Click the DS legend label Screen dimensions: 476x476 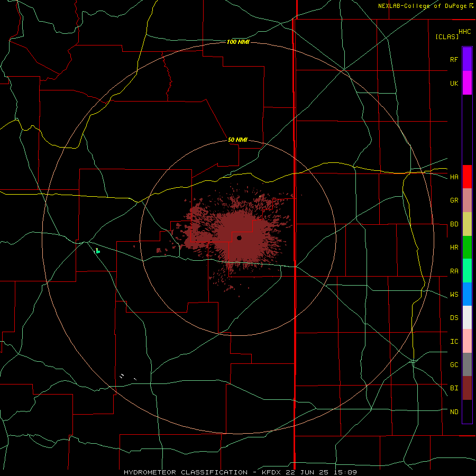coord(454,318)
